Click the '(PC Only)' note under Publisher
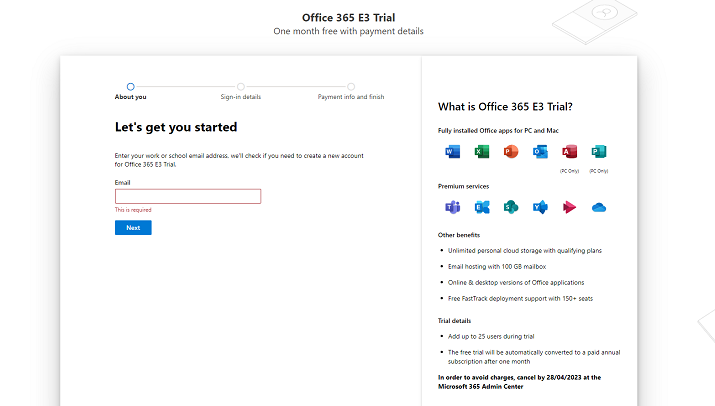715x406 pixels. tap(599, 171)
